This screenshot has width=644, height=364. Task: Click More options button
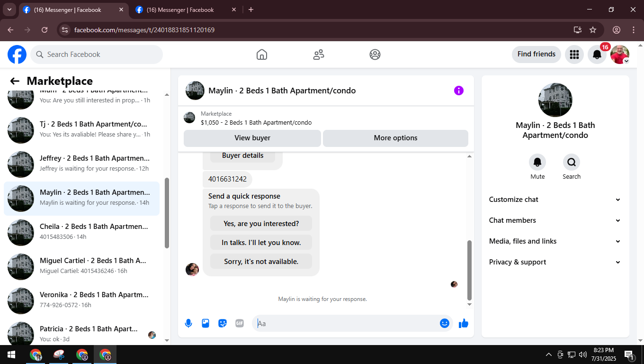(395, 138)
